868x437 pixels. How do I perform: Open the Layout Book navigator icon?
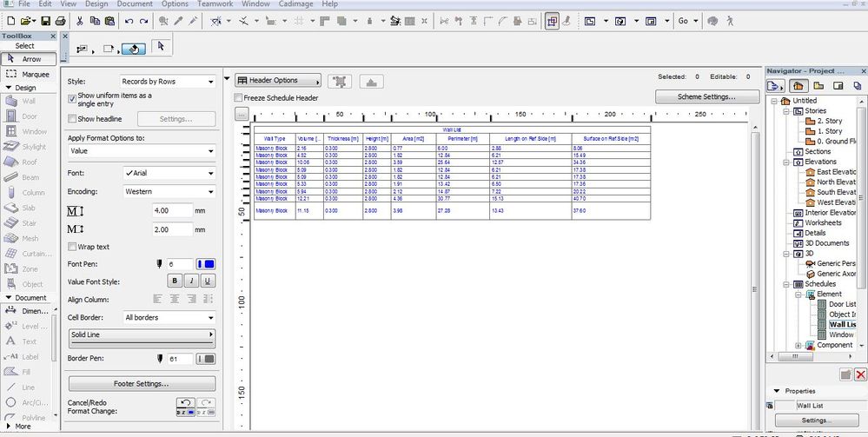click(838, 86)
